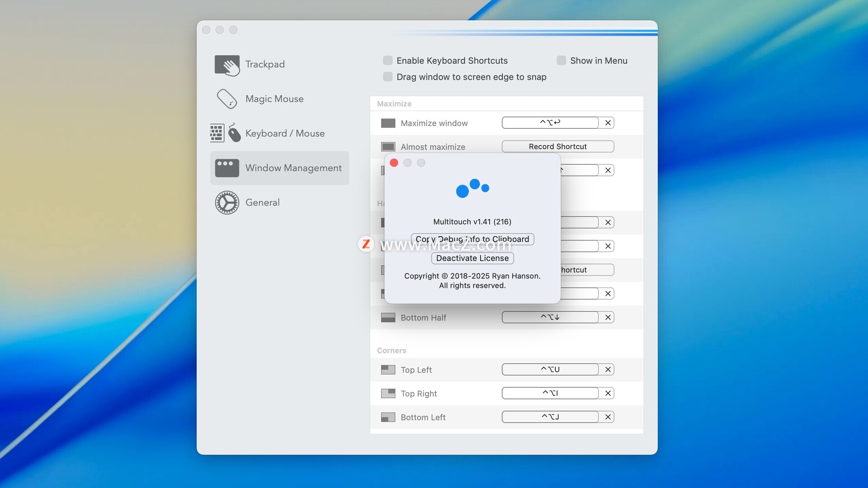Click Record Shortcut for Almost maximize

557,146
